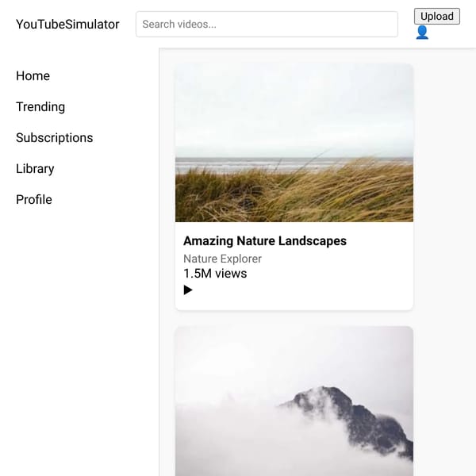Click the Amazing Nature Landscapes title
Viewport: 476px width, 476px height.
pyautogui.click(x=265, y=241)
